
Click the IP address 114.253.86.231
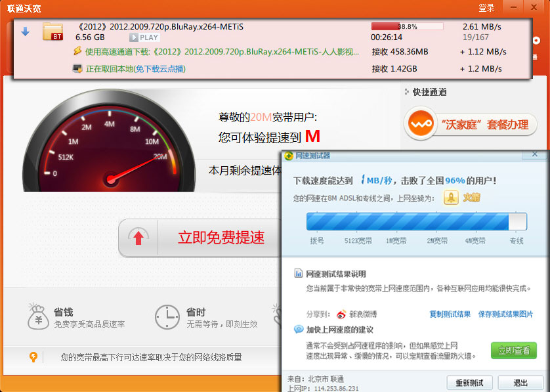click(x=336, y=389)
